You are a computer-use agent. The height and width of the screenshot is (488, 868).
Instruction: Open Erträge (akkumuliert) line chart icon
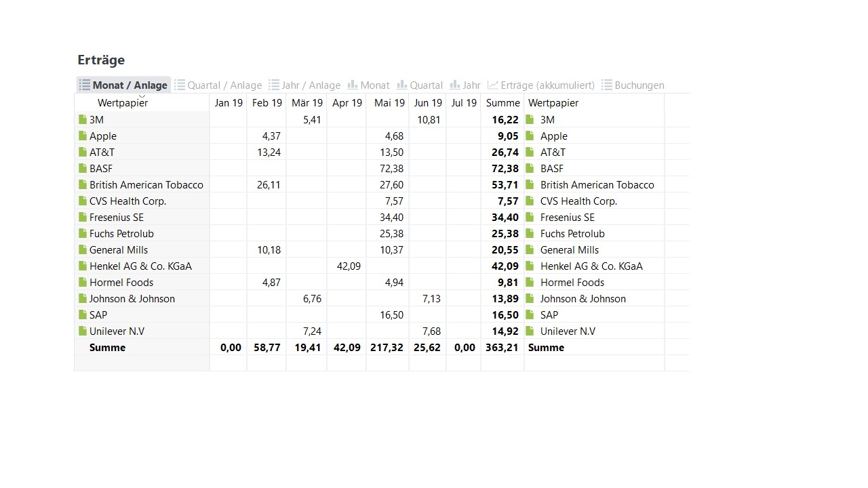(x=493, y=85)
